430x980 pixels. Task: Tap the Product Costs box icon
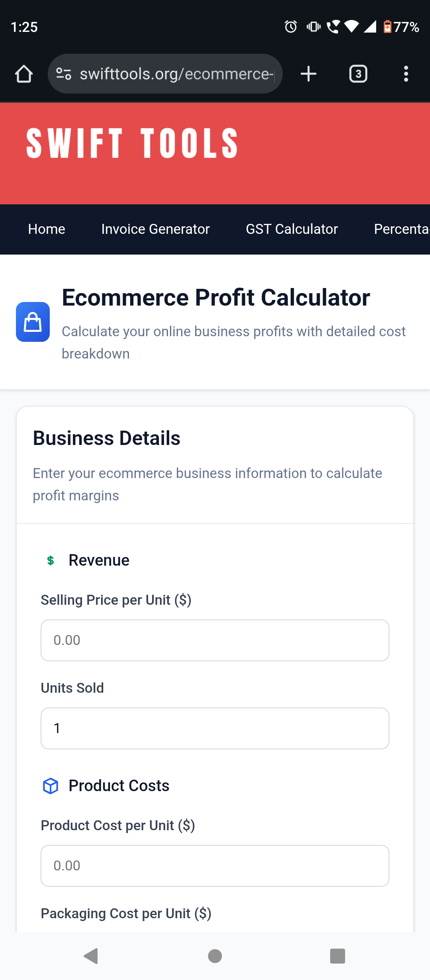coord(51,786)
